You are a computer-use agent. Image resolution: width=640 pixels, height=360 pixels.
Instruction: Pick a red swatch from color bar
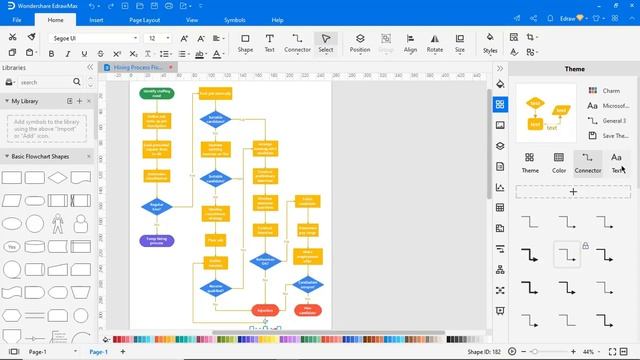(x=116, y=339)
